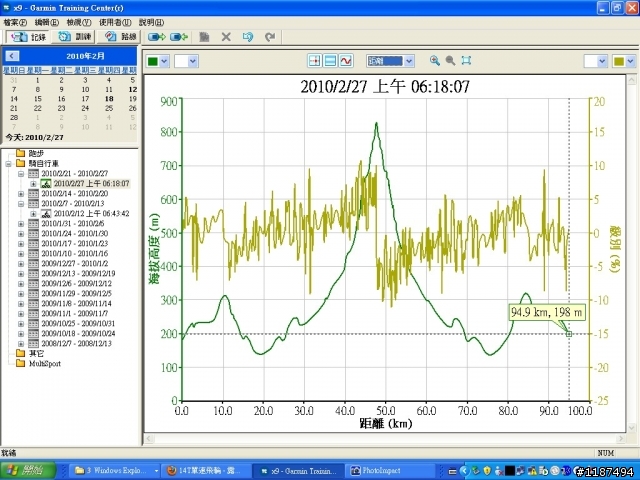Viewport: 640px width, 480px height.
Task: Toggle the line graph display mode
Action: 347,61
